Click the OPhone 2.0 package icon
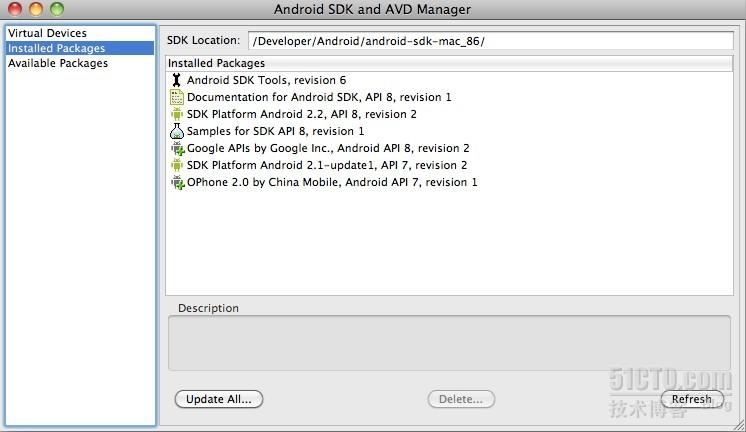This screenshot has height=432, width=746. click(177, 182)
